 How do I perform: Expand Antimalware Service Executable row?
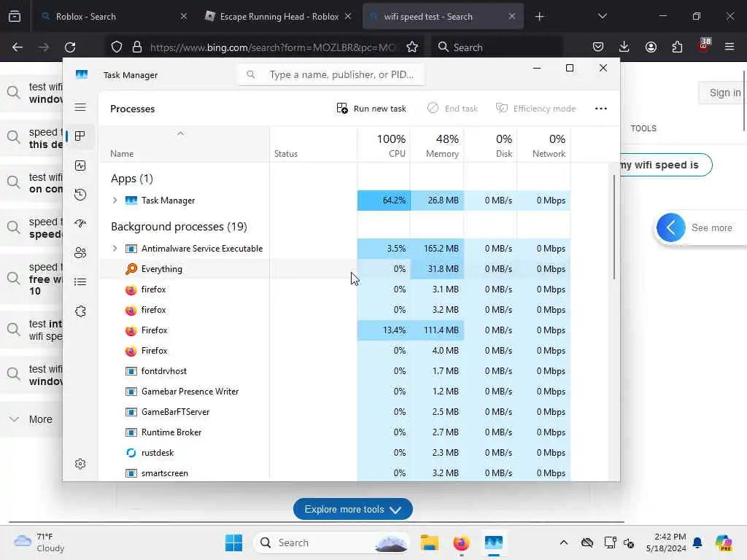click(x=115, y=248)
